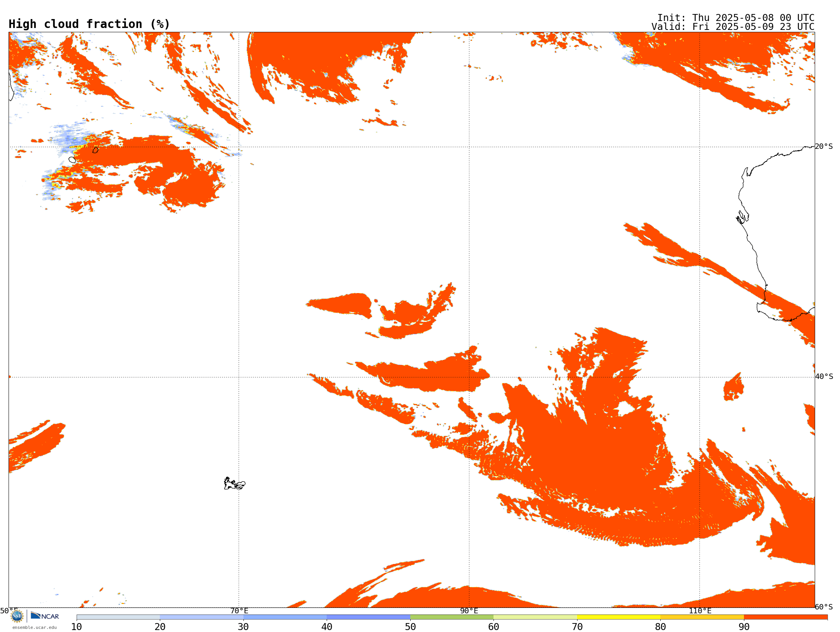Click the 90°E longitude label
Image resolution: width=840 pixels, height=632 pixels.
pyautogui.click(x=469, y=611)
